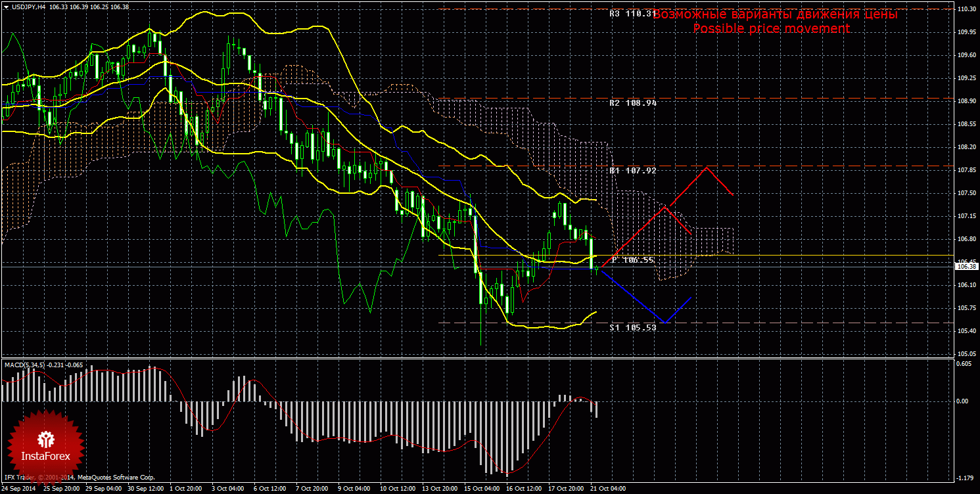The height and width of the screenshot is (494, 980).
Task: Click the 7 Oct 20:00 time label
Action: pos(313,489)
